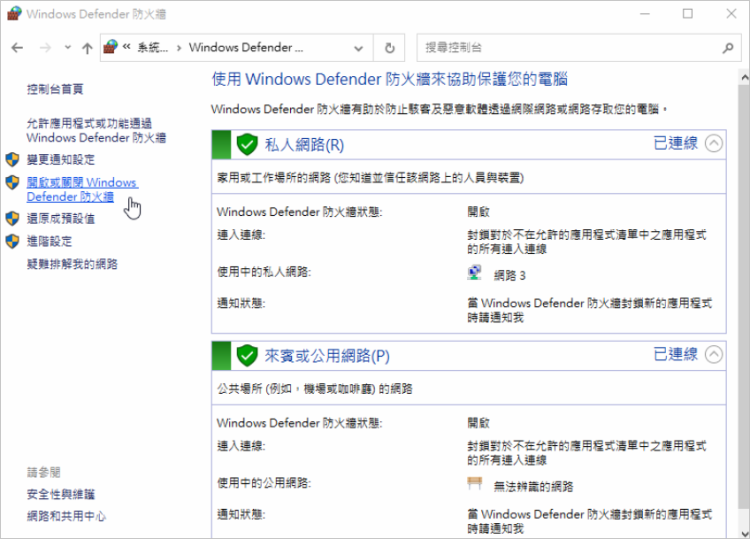
Task: Click the scrollbar down arrow
Action: point(745,533)
